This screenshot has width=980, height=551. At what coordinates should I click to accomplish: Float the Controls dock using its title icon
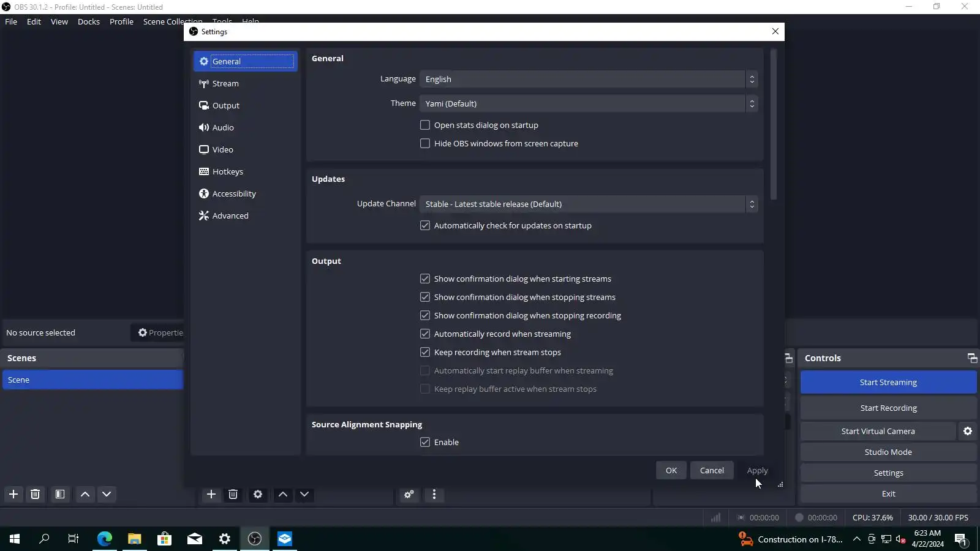[x=972, y=358]
